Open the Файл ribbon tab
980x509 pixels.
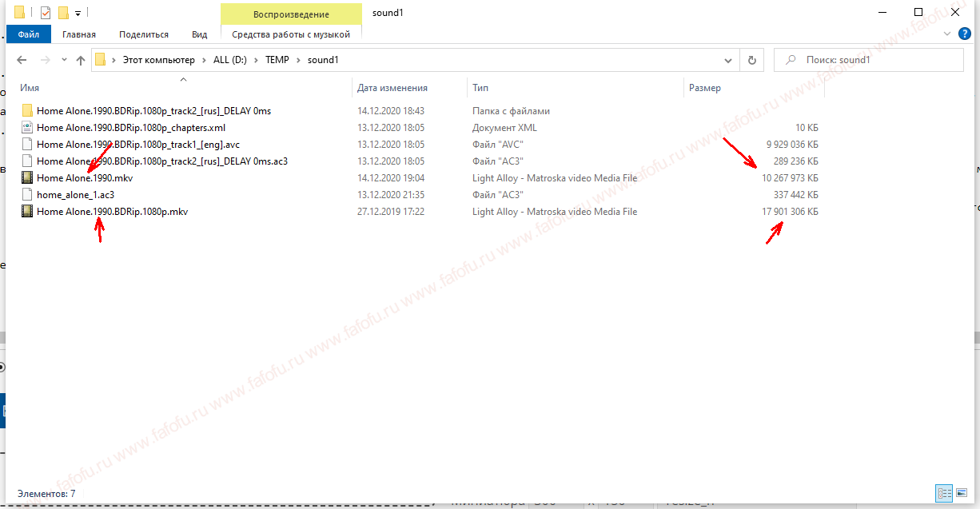pyautogui.click(x=29, y=34)
